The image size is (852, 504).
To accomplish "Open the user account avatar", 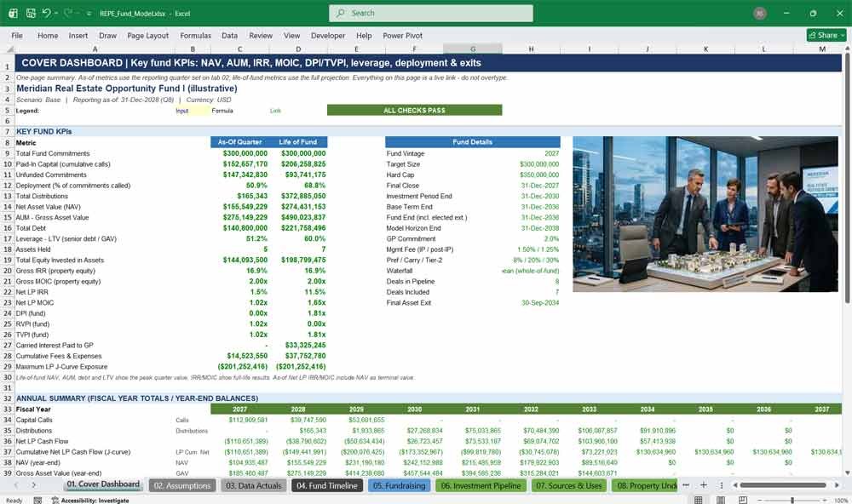I will pyautogui.click(x=760, y=13).
